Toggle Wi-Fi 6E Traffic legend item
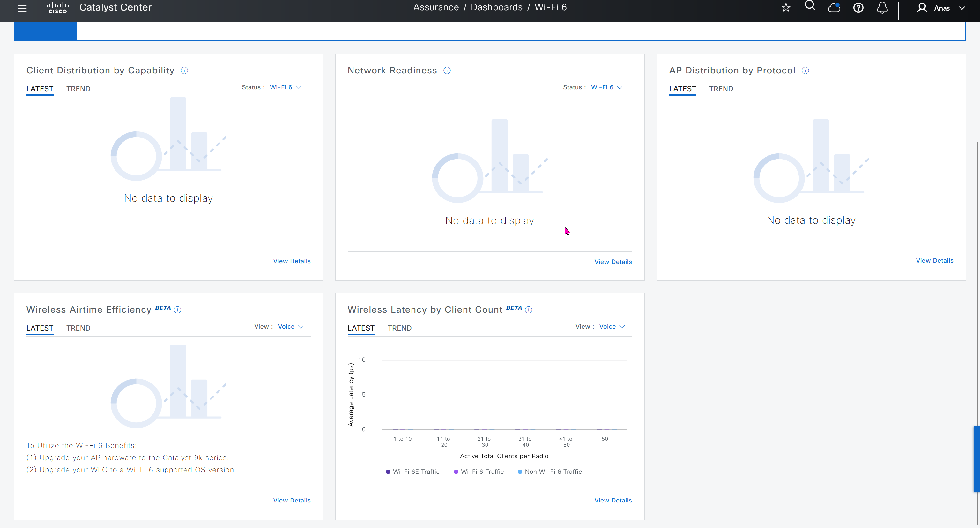Screen dimensions: 980x528 click(x=412, y=472)
